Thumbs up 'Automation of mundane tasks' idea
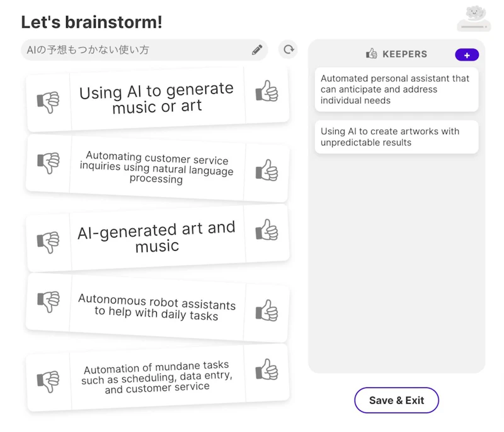The height and width of the screenshot is (432, 504). pyautogui.click(x=266, y=370)
